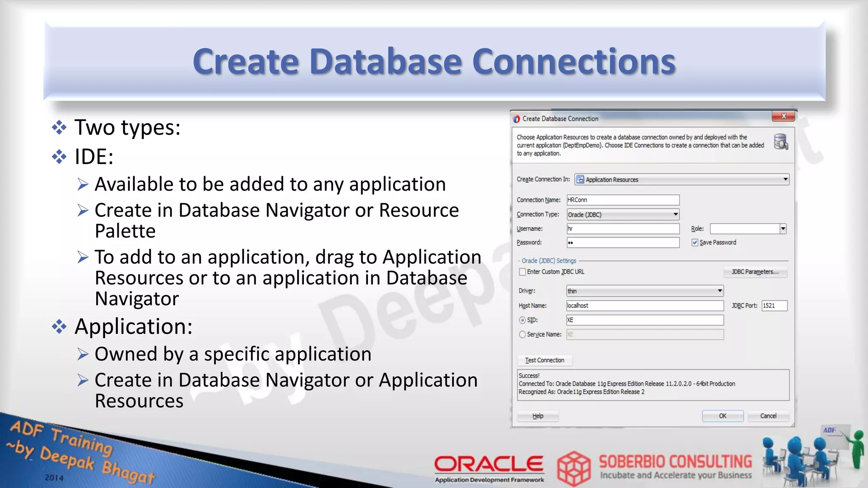Click the Soberbio Consulting cube logo

coord(573,468)
